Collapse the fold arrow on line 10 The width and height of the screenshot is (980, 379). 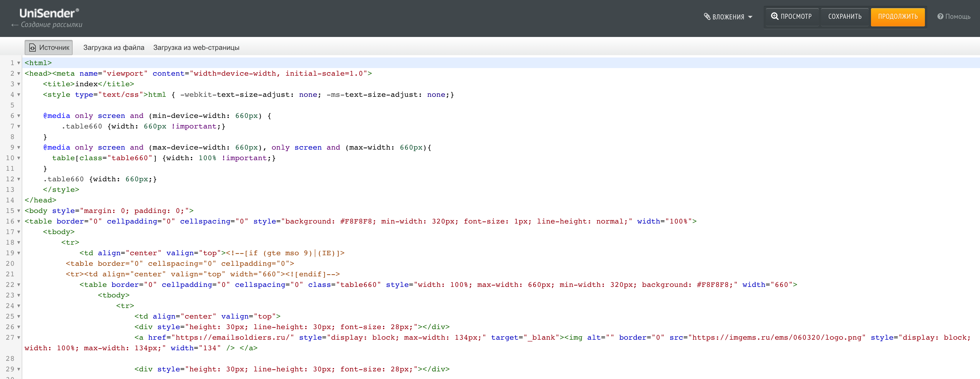point(19,158)
